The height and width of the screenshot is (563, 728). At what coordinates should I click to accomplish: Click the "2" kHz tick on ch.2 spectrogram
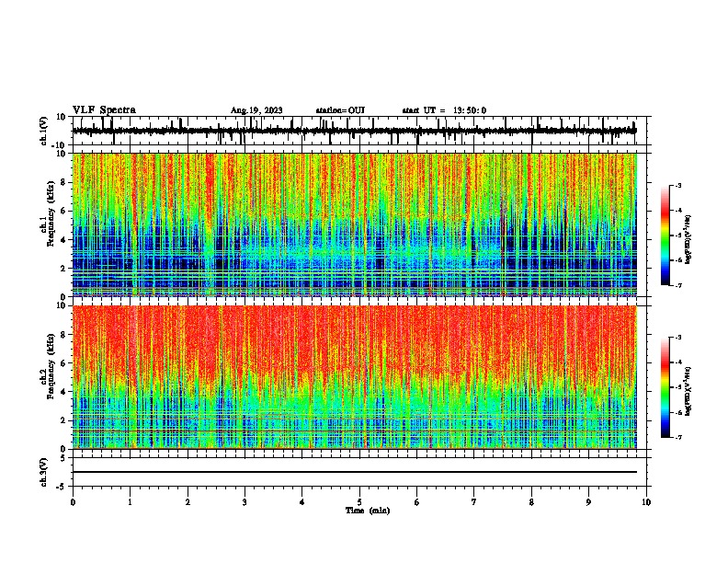click(x=63, y=420)
